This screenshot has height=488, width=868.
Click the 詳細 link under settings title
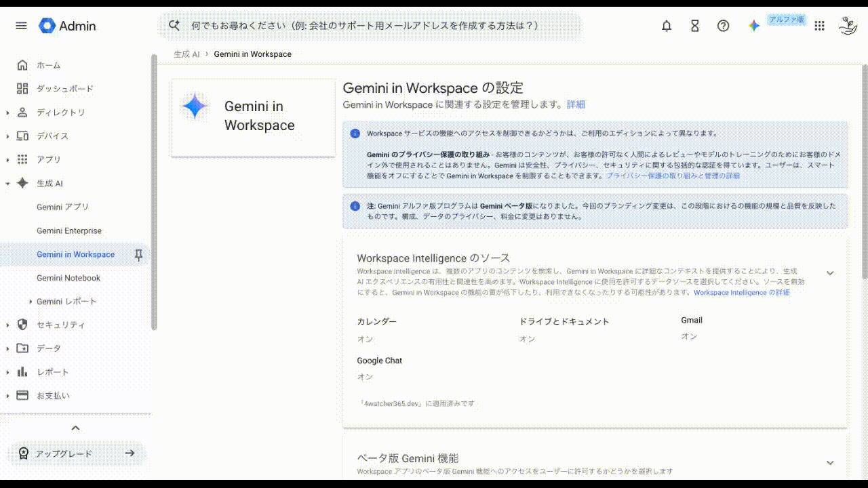tap(576, 104)
